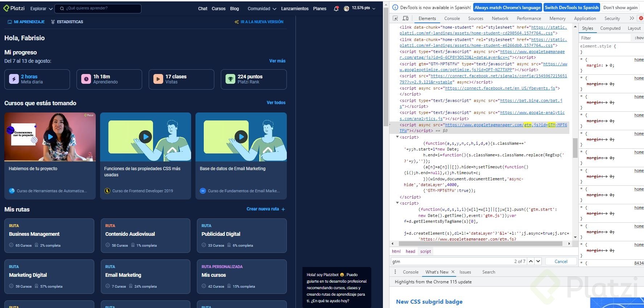
Task: Go to previous search result arrow
Action: pyautogui.click(x=531, y=261)
